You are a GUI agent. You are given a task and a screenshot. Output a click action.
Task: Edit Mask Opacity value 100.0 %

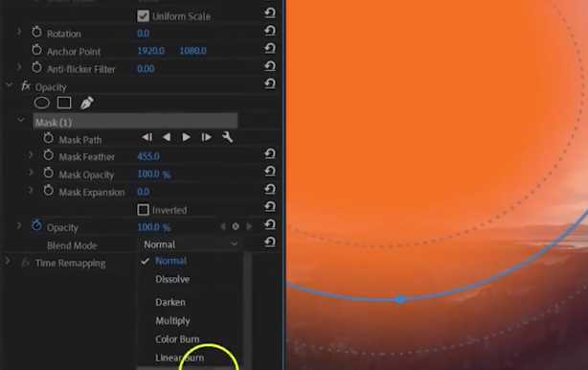(154, 174)
